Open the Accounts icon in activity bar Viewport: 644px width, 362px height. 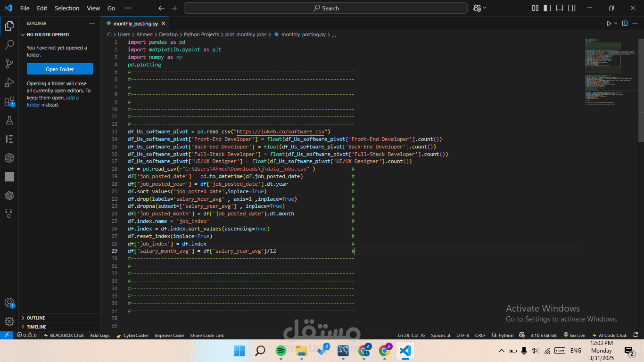[x=9, y=303]
